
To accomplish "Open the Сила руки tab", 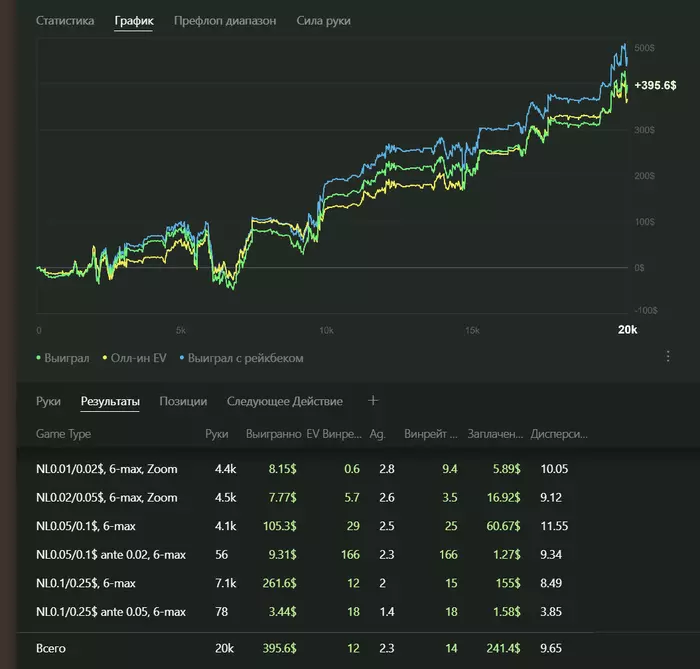I will pos(324,21).
